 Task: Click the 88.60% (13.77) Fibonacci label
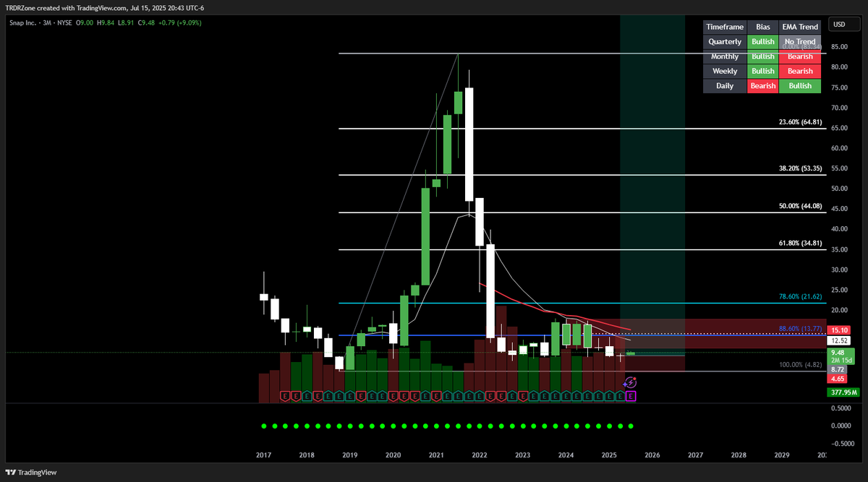[801, 329]
